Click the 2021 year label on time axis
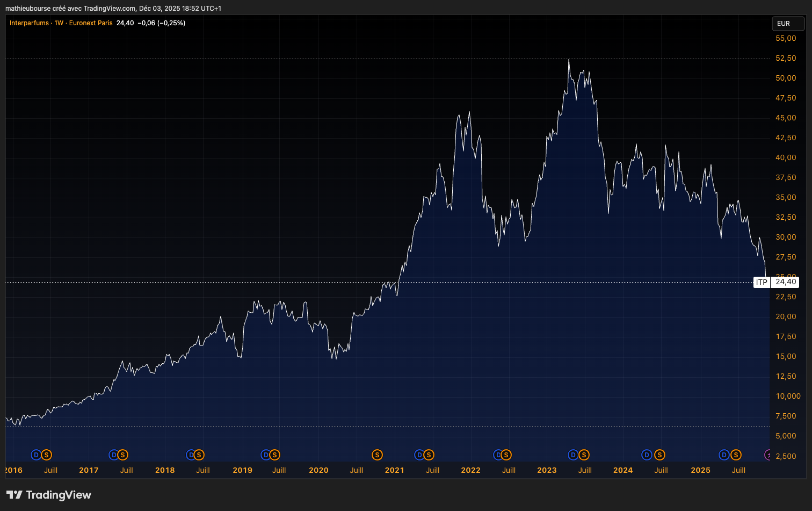812x511 pixels. coord(394,470)
